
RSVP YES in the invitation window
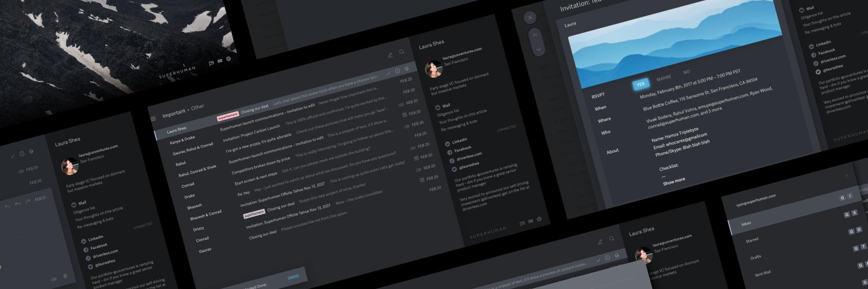pos(640,84)
